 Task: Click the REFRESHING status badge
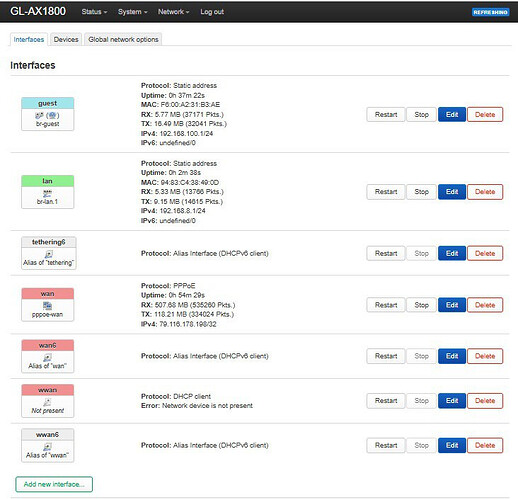click(490, 12)
